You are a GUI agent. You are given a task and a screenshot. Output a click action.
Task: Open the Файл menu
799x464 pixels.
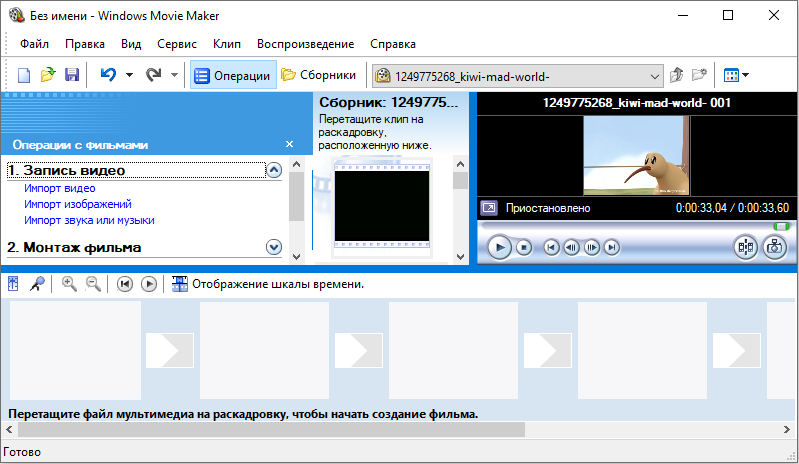[x=34, y=44]
